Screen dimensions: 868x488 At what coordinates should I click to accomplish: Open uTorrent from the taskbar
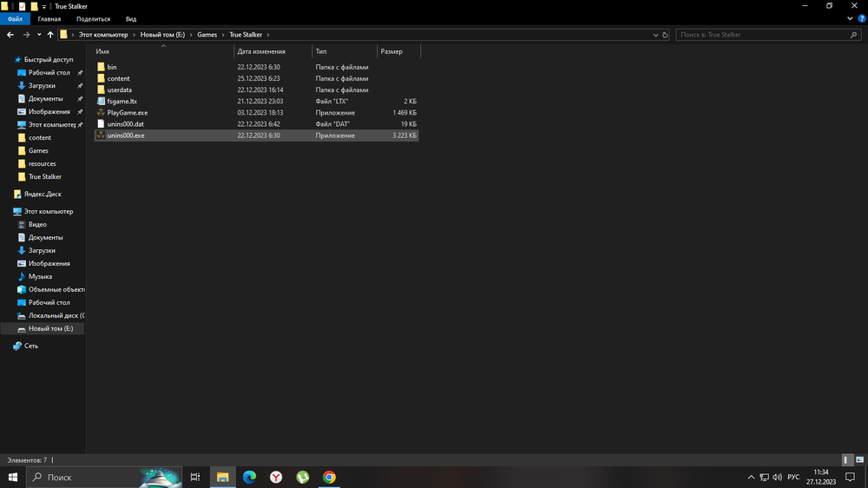pyautogui.click(x=303, y=477)
